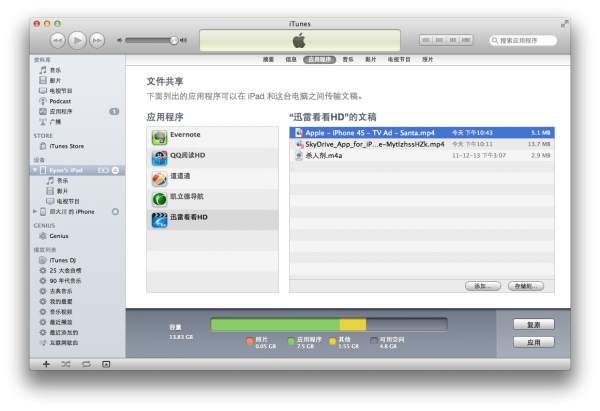The image size is (600, 411).
Task: Open 应用程序 in the library sidebar
Action: point(78,111)
